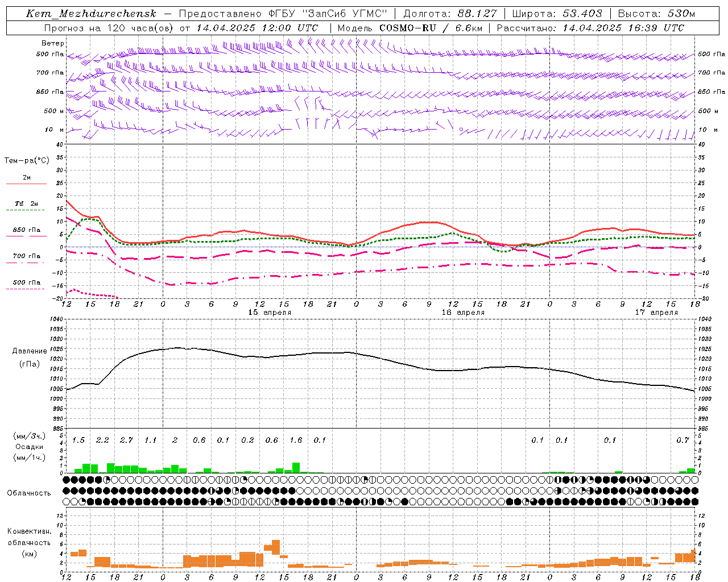Click the Облачность row label
Screen dimensions: 728x582
29,493
